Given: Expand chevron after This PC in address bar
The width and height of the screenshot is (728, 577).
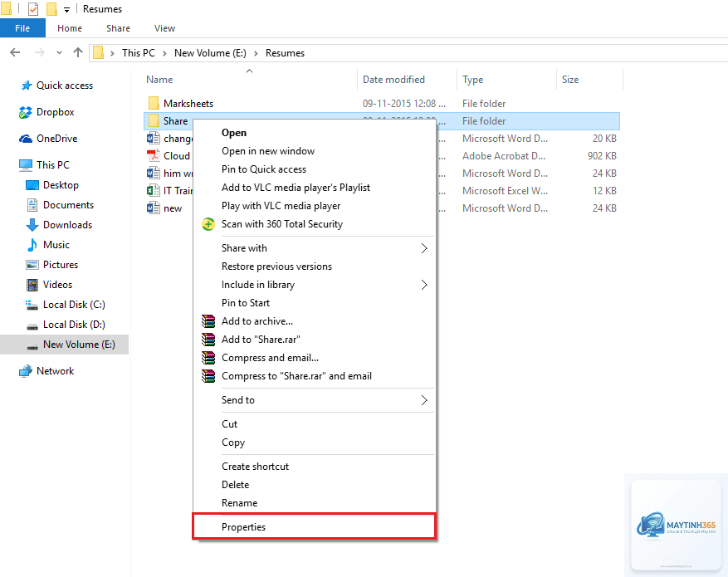Looking at the screenshot, I should tap(164, 53).
